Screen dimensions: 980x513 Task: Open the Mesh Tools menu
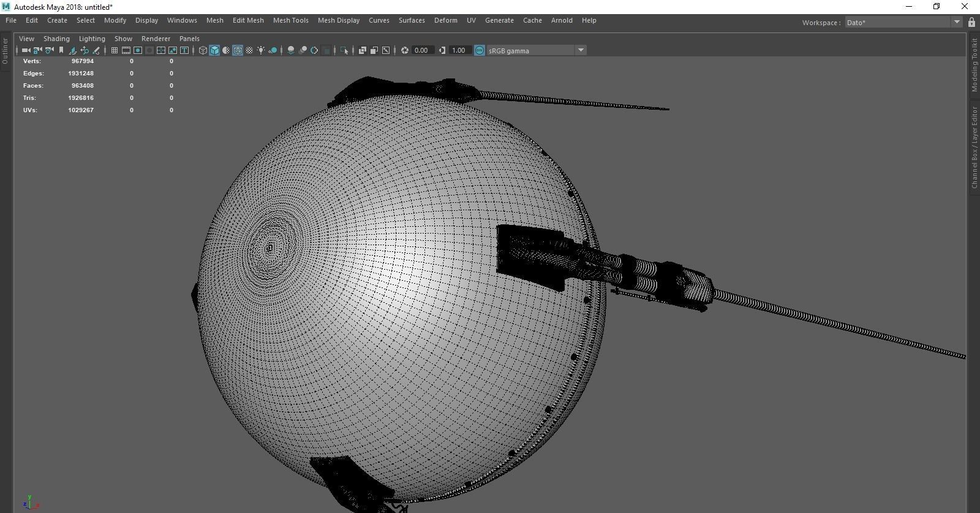pyautogui.click(x=290, y=20)
